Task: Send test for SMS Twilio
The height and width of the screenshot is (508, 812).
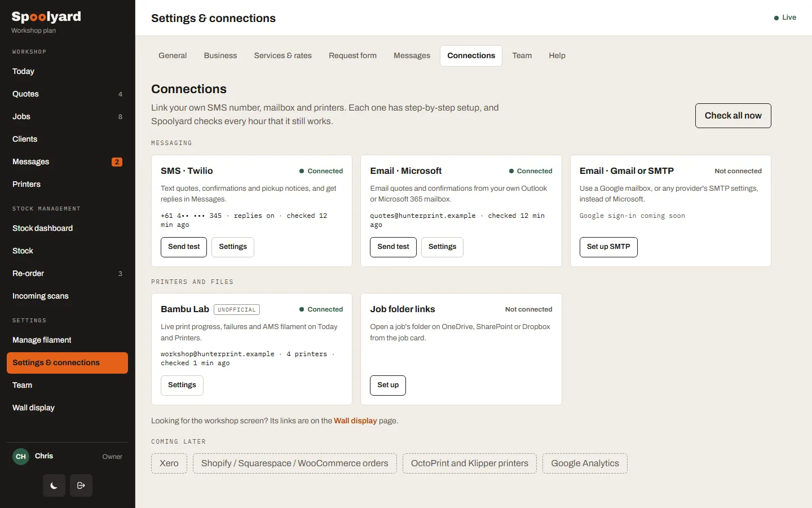Action: click(x=184, y=247)
